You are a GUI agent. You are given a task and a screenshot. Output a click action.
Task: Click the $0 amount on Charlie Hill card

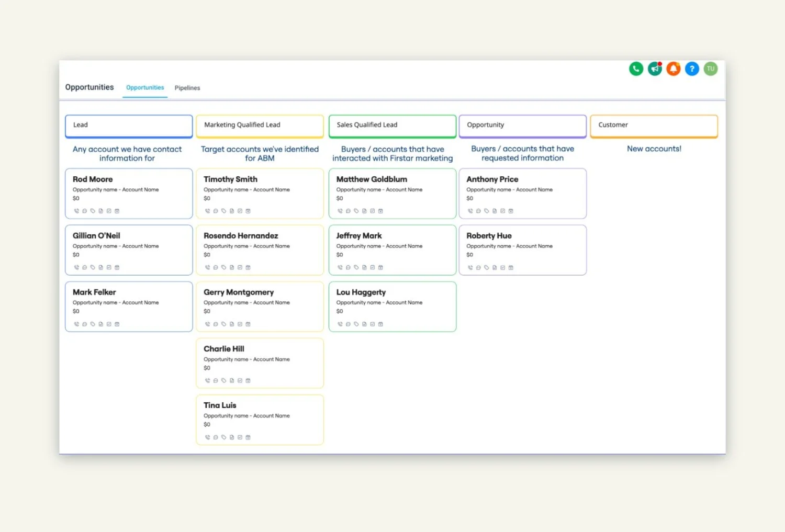pyautogui.click(x=207, y=368)
